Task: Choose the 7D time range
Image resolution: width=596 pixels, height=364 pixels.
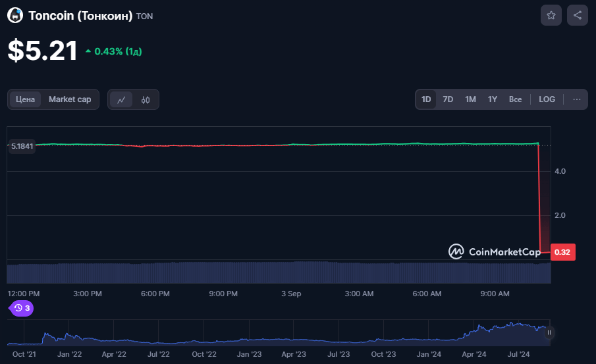Action: tap(448, 99)
